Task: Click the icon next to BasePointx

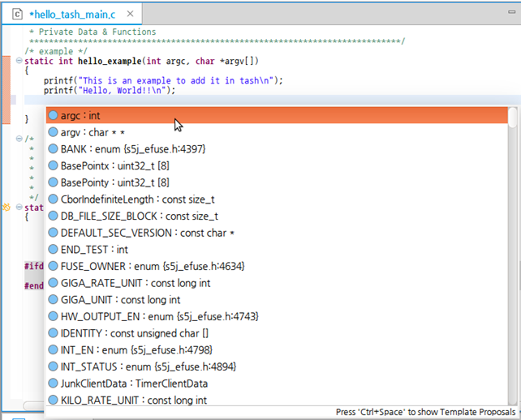Action: [x=53, y=165]
